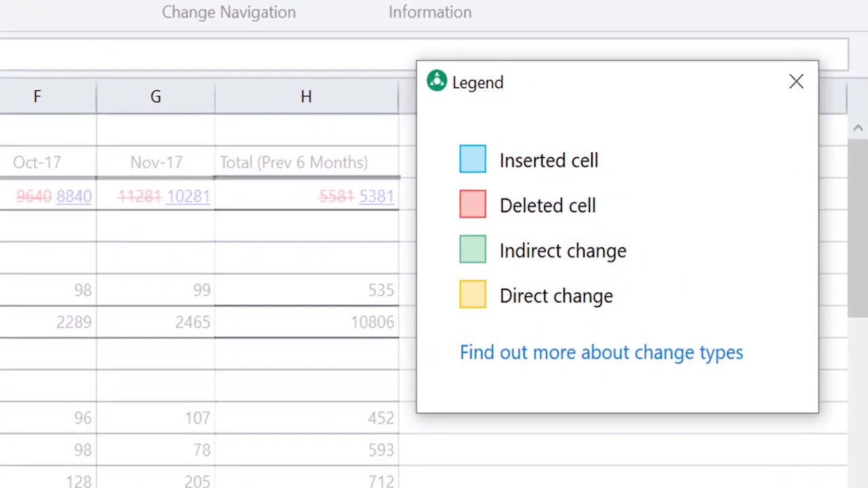Open the Change Navigation group

coord(229,12)
